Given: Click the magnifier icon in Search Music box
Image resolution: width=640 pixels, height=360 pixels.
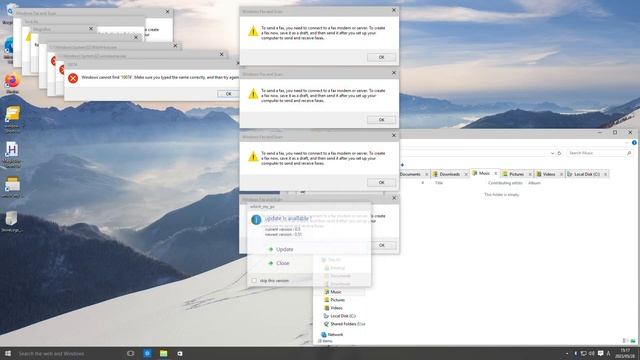Looking at the screenshot, I should pos(629,153).
